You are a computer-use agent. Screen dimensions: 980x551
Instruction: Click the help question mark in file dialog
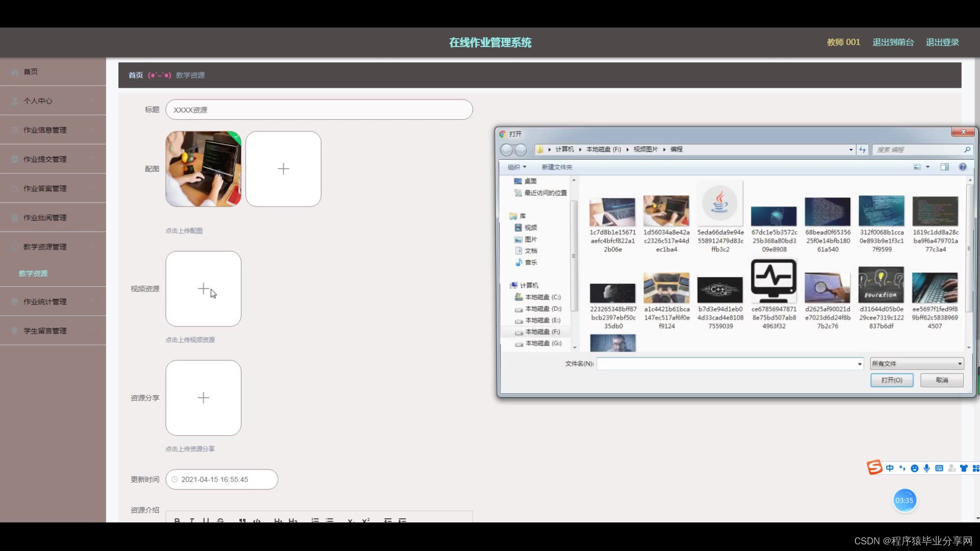[x=963, y=167]
